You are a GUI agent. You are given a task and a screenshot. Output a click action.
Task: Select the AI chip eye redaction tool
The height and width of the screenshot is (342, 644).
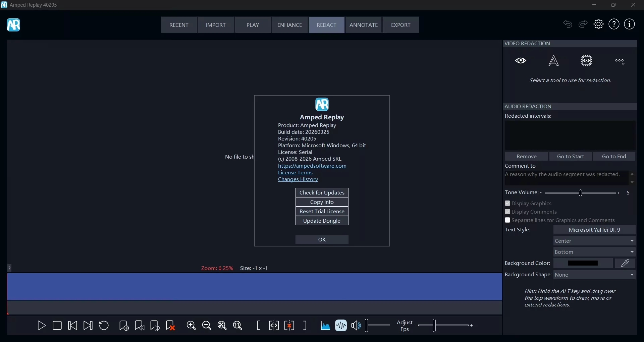587,61
